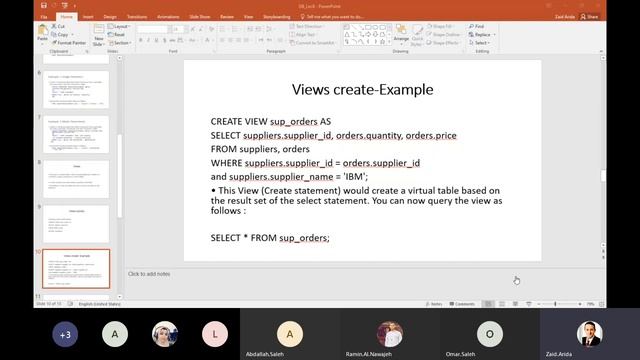Click the Share button
The height and width of the screenshot is (360, 640).
pos(589,17)
